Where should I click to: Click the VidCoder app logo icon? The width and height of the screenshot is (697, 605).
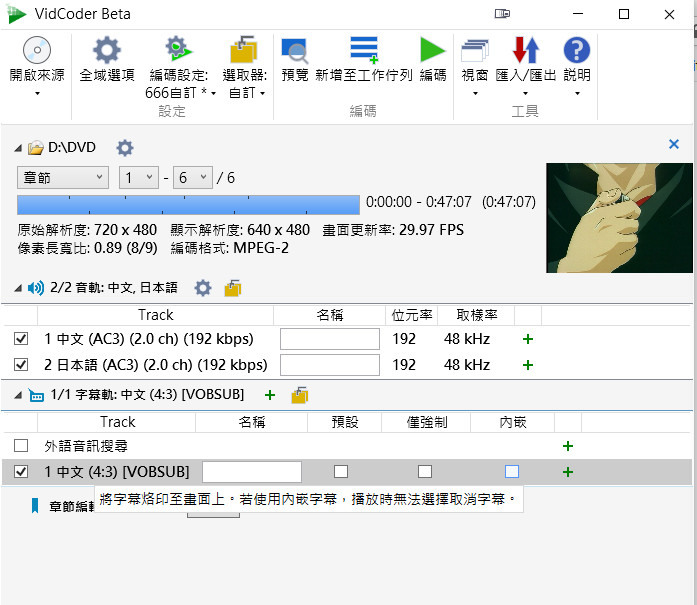coord(17,15)
